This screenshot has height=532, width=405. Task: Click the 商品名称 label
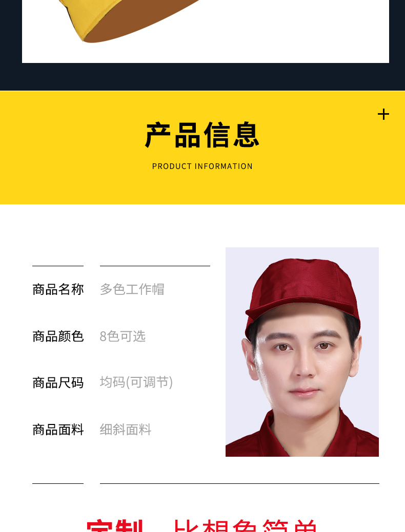58,289
